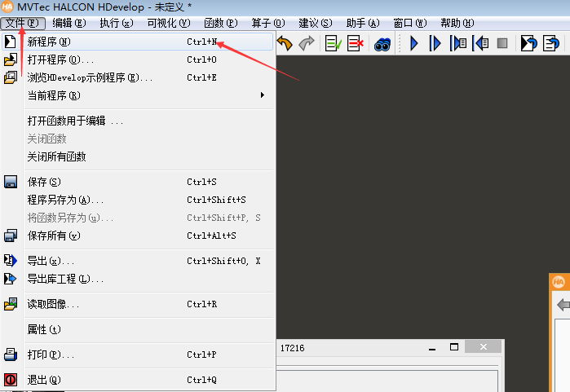The image size is (570, 392).
Task: Click the read image folder icon in the menu
Action: [11, 304]
